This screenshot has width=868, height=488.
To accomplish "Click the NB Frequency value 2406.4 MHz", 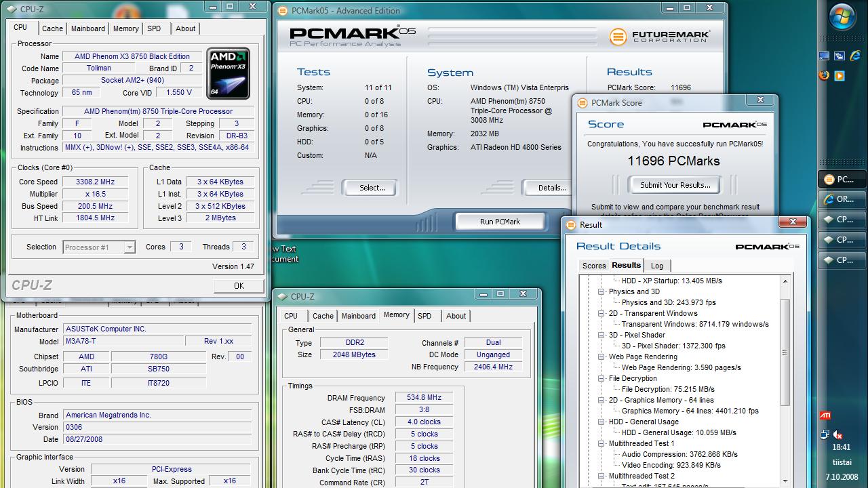I will tap(493, 367).
